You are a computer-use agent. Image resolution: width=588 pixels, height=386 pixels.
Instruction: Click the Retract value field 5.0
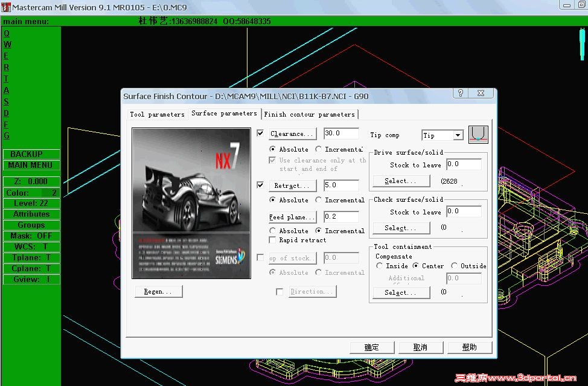tap(341, 185)
